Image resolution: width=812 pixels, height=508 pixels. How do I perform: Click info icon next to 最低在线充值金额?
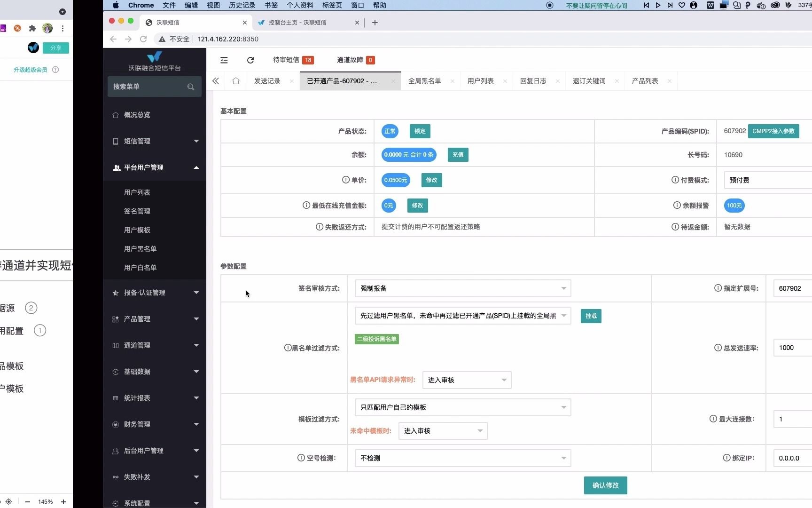(x=306, y=205)
